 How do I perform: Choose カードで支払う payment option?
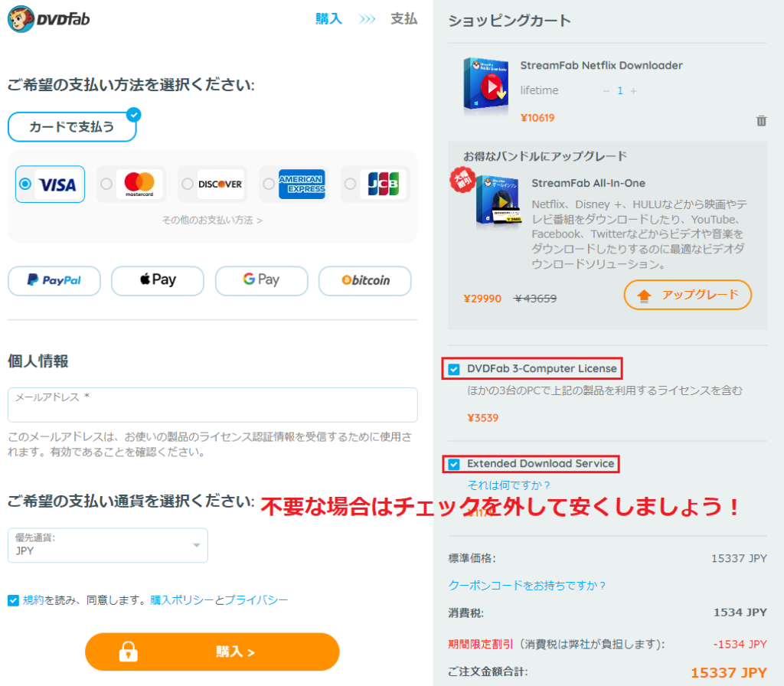72,127
